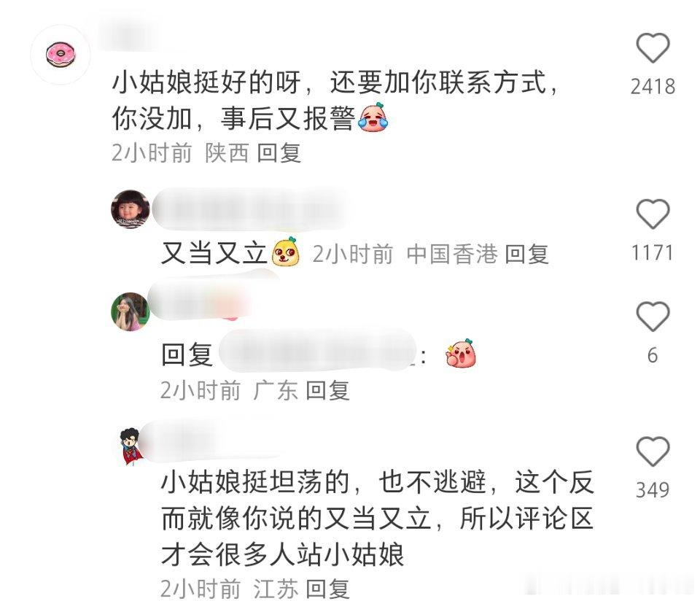Image resolution: width=700 pixels, height=601 pixels.
Task: Select the comment text 小姑娘挺坦荡的
Action: (x=255, y=483)
